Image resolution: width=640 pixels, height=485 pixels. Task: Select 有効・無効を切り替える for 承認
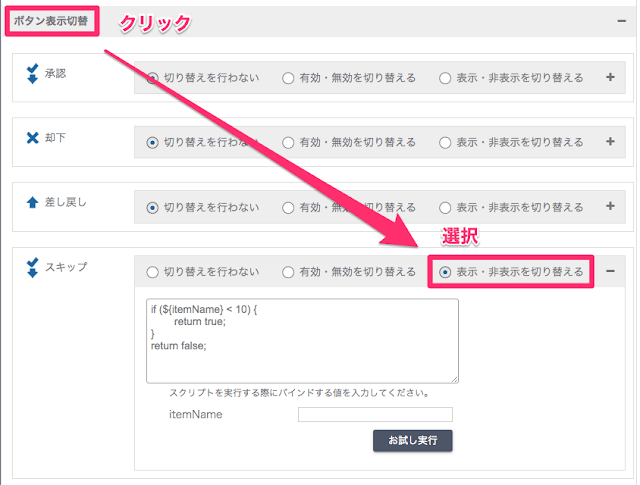pos(288,78)
